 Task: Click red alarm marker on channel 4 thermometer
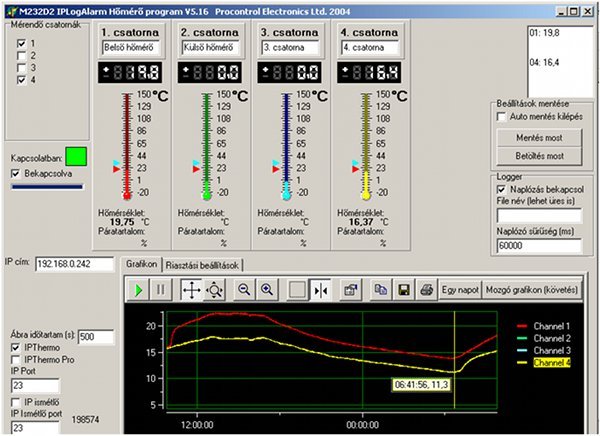coord(355,169)
